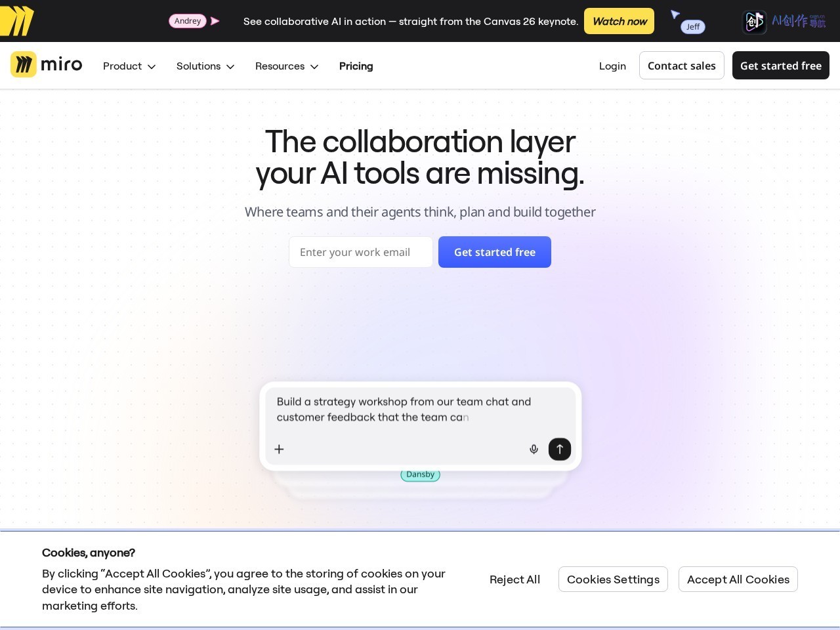Focus the work email input field
Image resolution: width=840 pixels, height=630 pixels.
(361, 252)
